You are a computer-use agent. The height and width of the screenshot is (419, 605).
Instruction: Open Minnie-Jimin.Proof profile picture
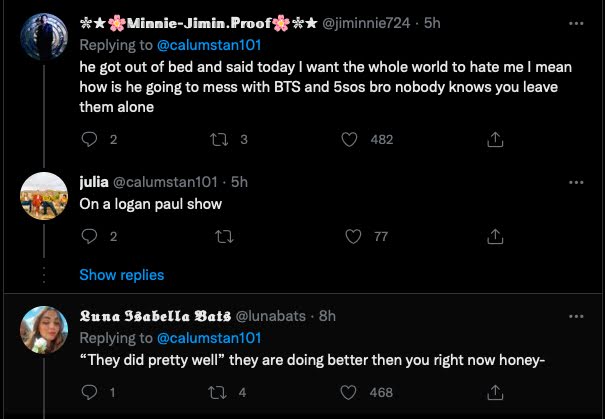[x=44, y=36]
